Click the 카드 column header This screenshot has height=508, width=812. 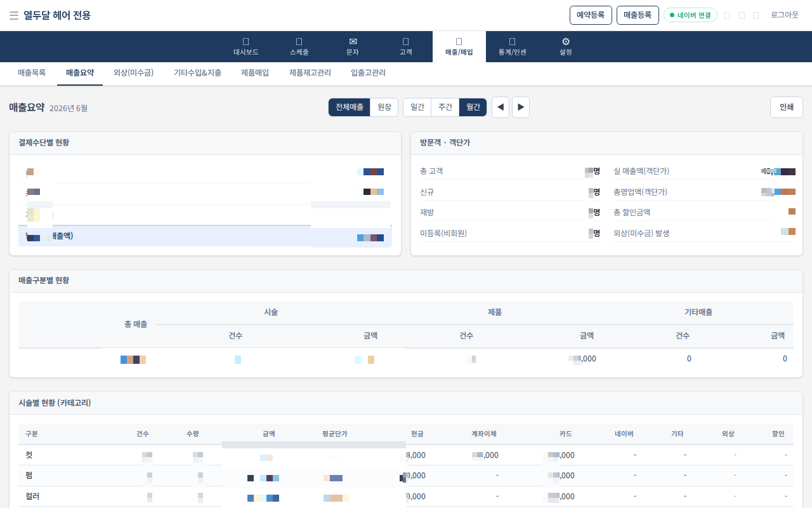click(566, 434)
